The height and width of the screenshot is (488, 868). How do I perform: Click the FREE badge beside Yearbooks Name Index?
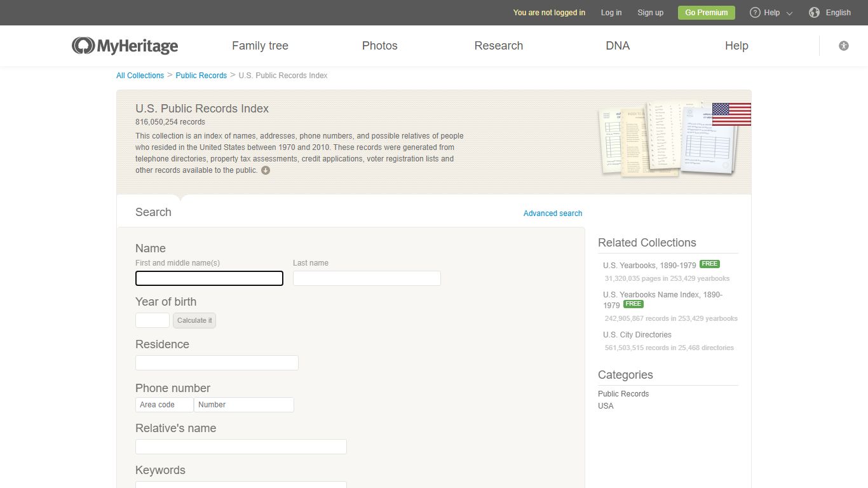point(634,304)
